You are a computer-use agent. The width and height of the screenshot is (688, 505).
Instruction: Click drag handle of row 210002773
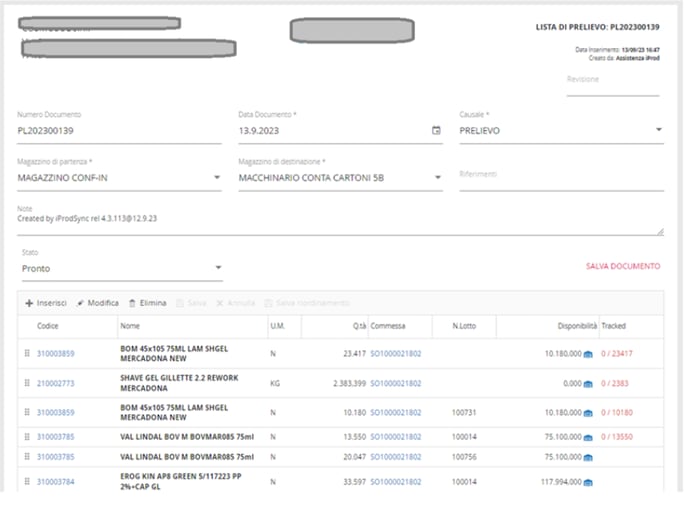coord(27,383)
